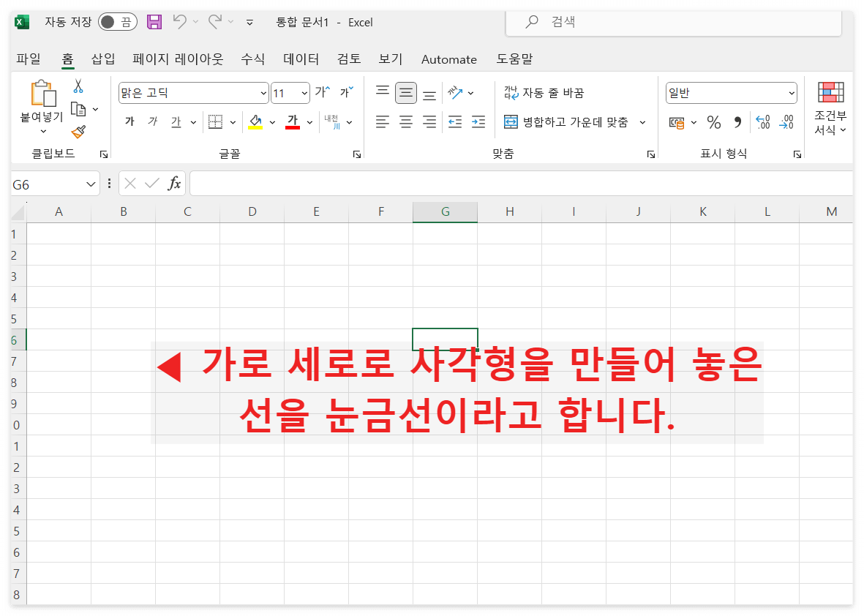The height and width of the screenshot is (616, 864).
Task: Click the Redo arrow icon
Action: point(215,21)
